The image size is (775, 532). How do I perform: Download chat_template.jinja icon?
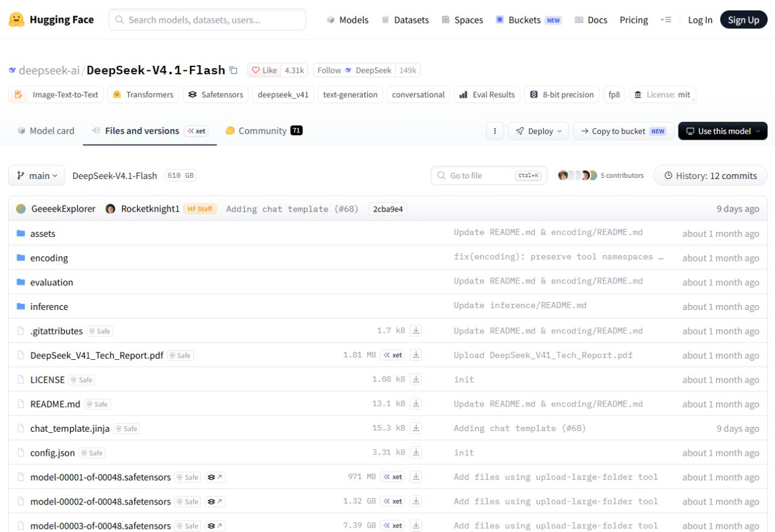tap(416, 428)
